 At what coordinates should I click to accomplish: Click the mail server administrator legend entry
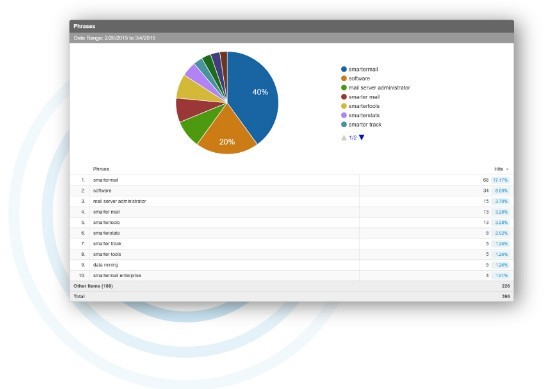tap(376, 88)
